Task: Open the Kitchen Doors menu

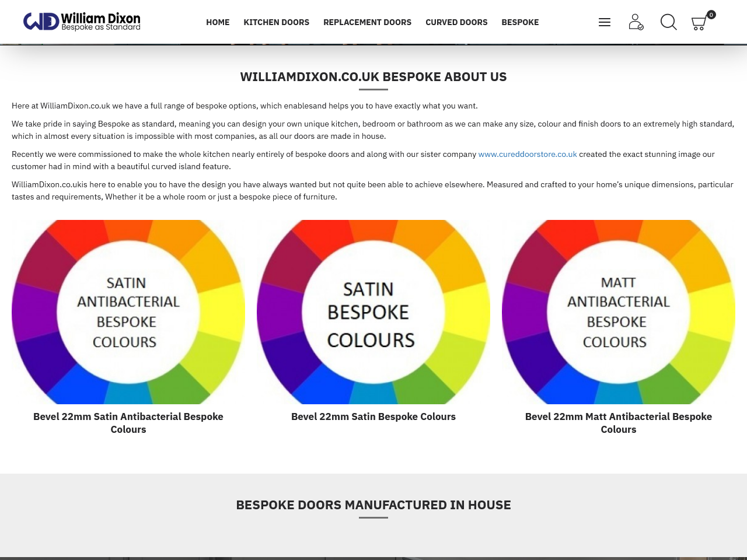Action: coord(276,22)
